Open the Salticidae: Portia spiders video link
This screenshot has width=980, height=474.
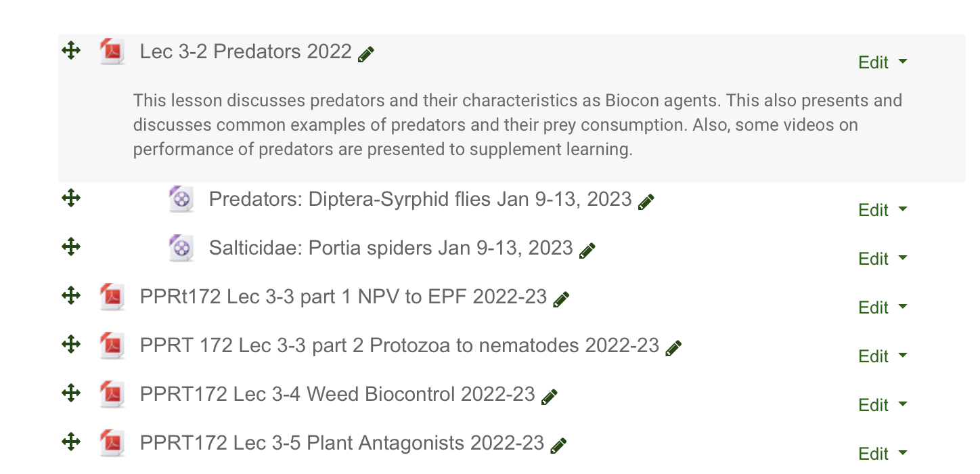391,248
